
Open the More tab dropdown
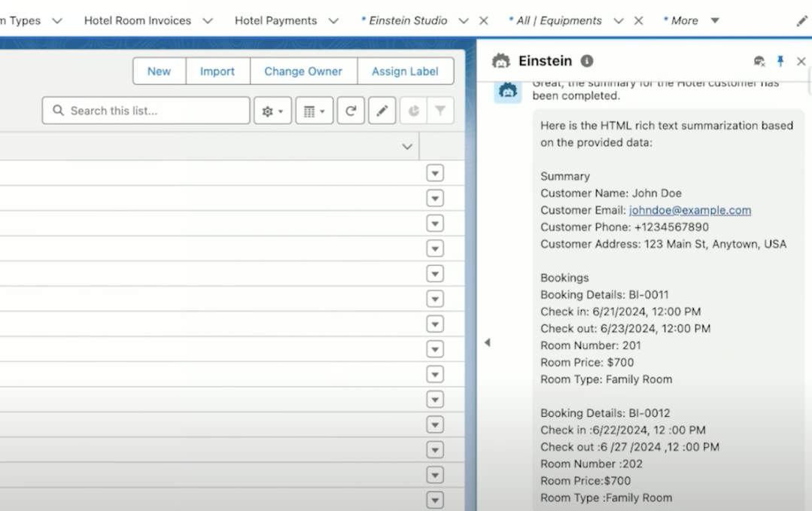(713, 20)
